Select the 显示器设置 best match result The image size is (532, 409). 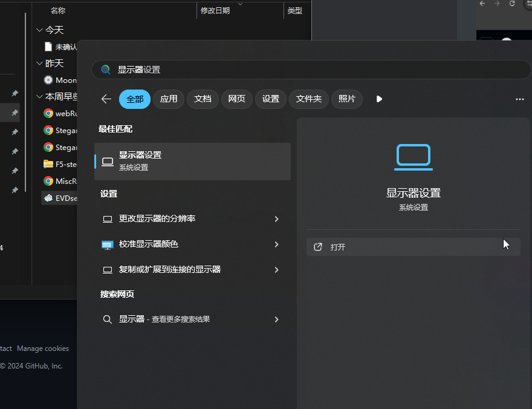point(192,162)
